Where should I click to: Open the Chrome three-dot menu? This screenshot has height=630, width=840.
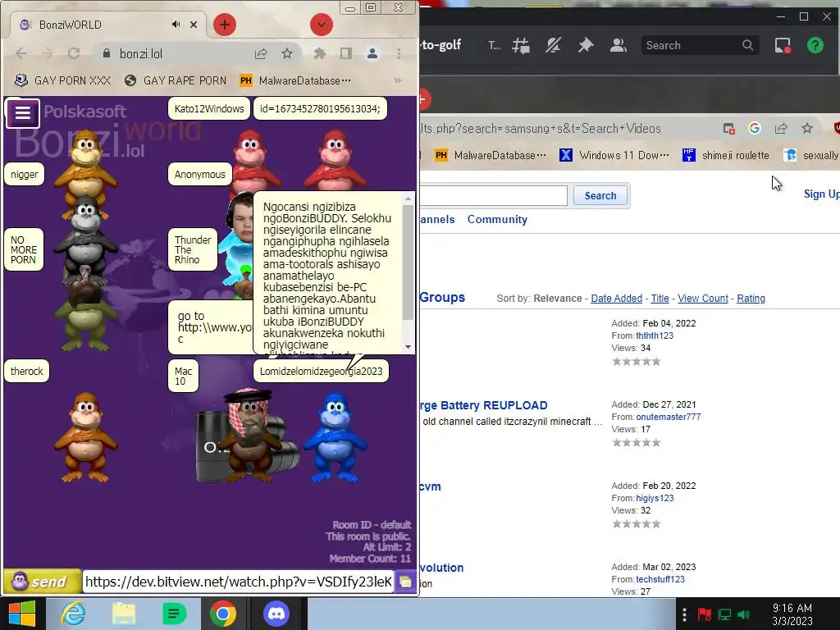[399, 53]
